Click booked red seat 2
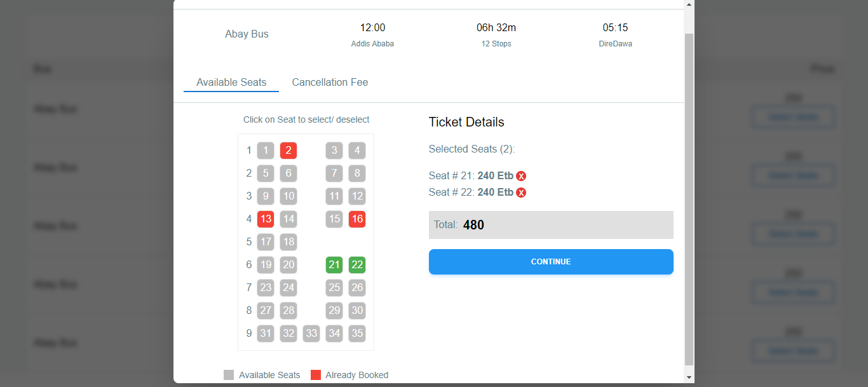 click(x=288, y=151)
